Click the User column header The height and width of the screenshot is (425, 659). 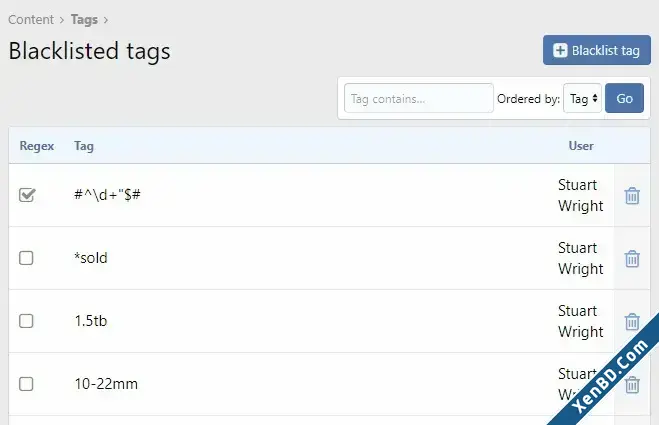click(581, 146)
